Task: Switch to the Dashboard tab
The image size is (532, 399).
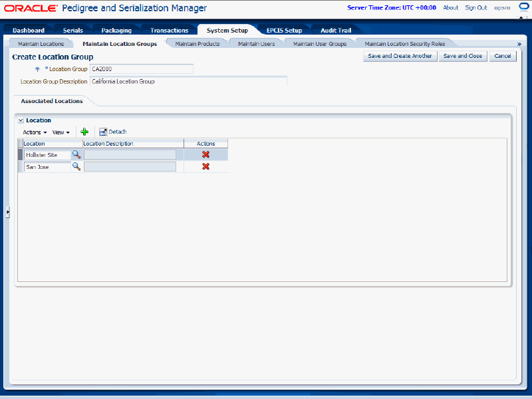Action: coord(29,30)
